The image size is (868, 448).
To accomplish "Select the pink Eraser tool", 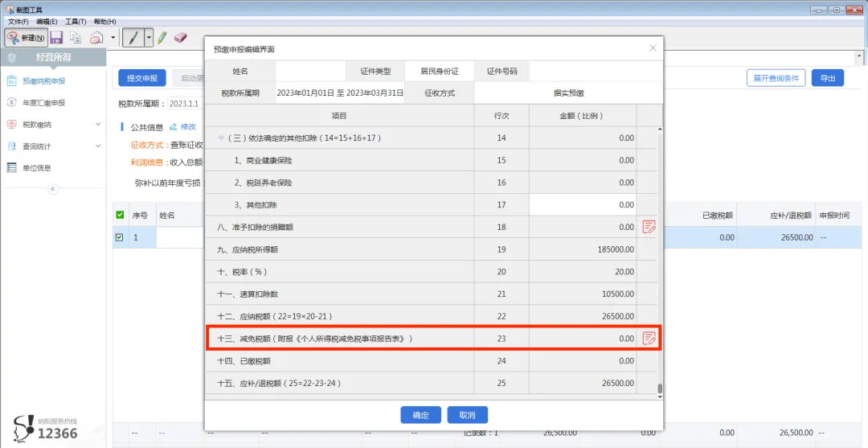I will pos(180,38).
